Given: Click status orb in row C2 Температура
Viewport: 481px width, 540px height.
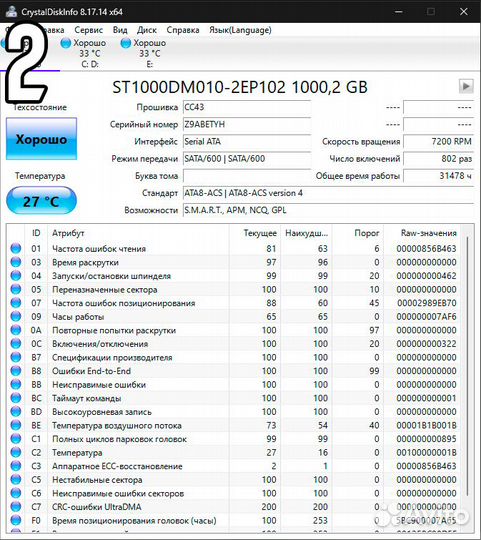Looking at the screenshot, I should coord(15,452).
